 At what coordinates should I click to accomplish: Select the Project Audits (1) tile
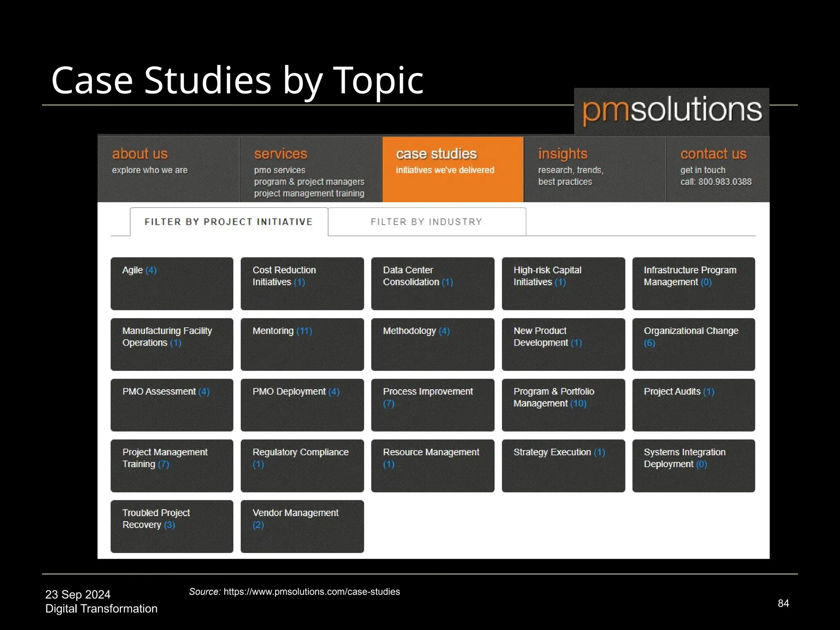694,405
